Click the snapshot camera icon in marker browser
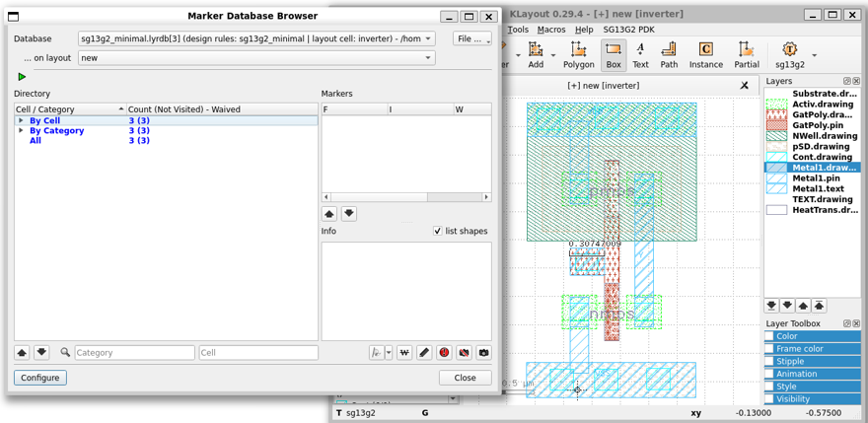 point(483,353)
